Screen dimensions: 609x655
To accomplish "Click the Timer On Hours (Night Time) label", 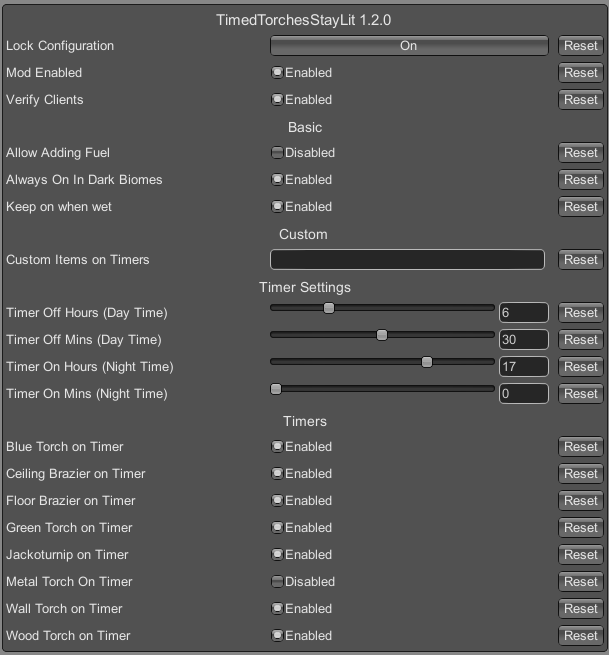I will click(90, 367).
